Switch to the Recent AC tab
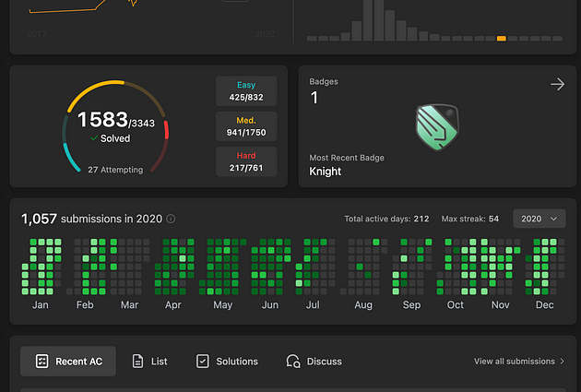The height and width of the screenshot is (392, 581). point(68,362)
